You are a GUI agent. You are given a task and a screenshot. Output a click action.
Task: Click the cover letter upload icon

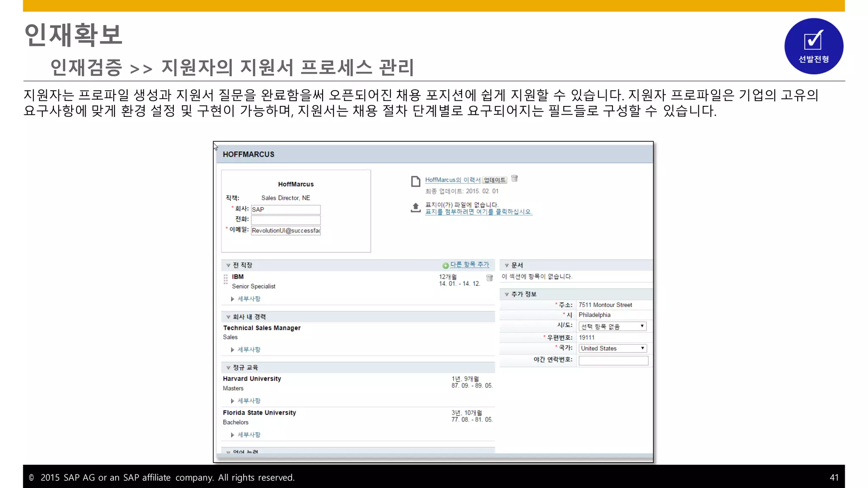click(x=415, y=207)
